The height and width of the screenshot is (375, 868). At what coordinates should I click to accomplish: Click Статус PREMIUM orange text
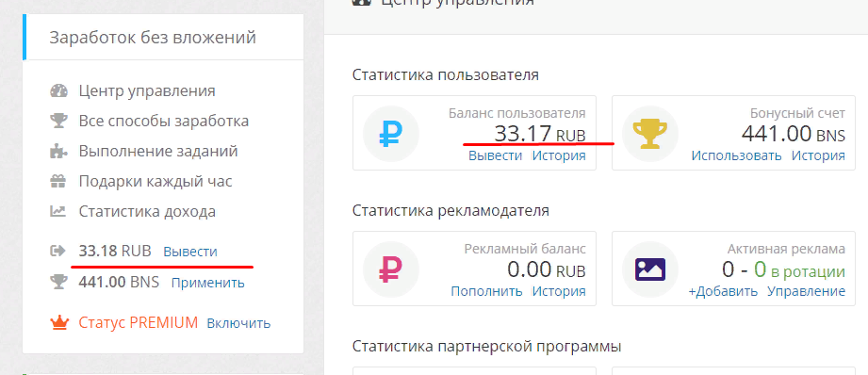point(139,322)
